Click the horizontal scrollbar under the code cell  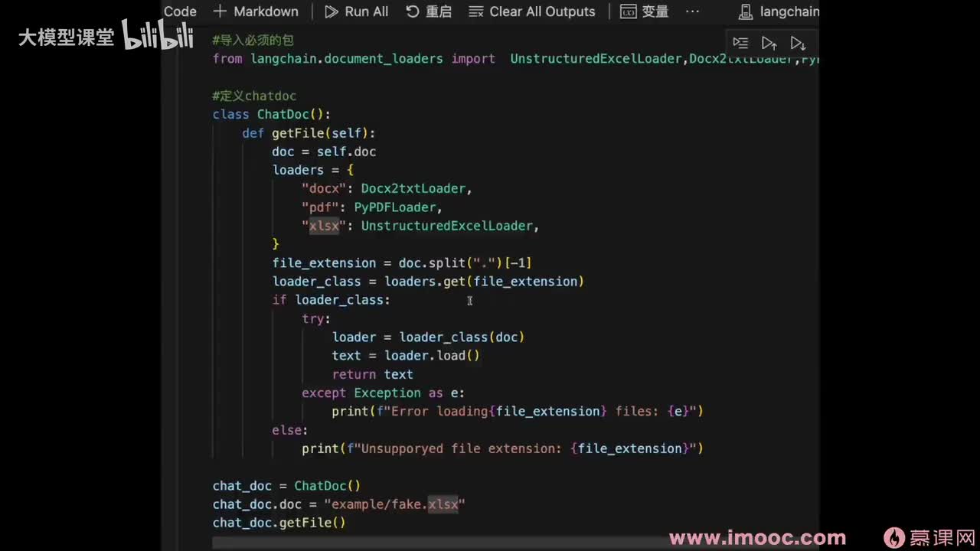(514, 543)
